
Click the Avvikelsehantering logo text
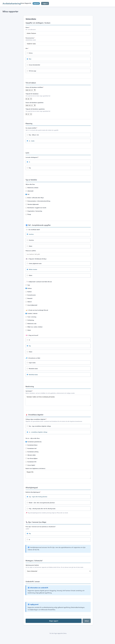coord(11,3)
